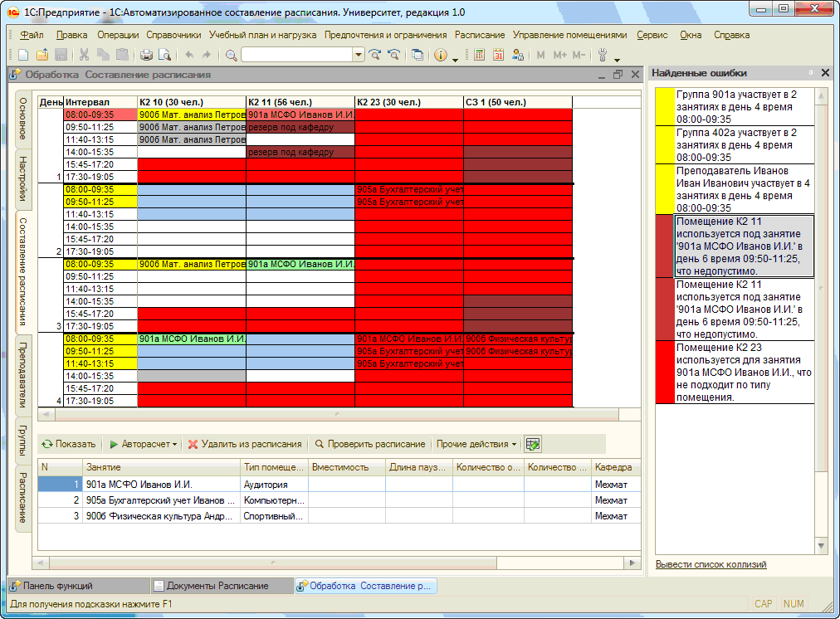Click the Open file folder icon
Viewport: 840px width, 619px height.
pos(42,55)
